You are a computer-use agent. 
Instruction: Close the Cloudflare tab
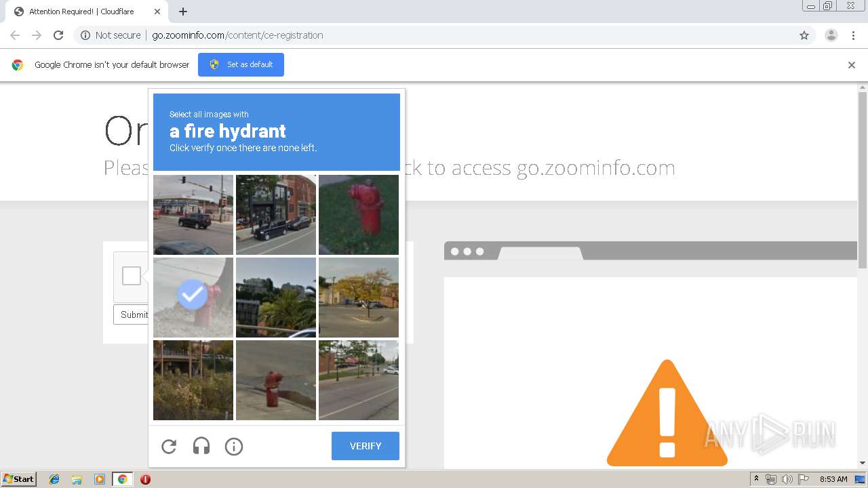(157, 12)
